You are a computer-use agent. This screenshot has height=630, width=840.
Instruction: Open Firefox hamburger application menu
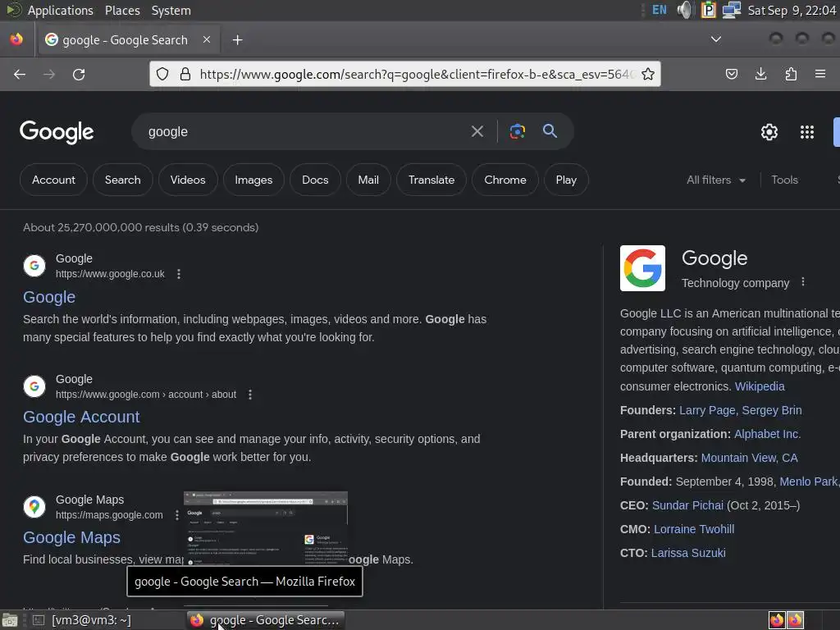[x=820, y=74]
